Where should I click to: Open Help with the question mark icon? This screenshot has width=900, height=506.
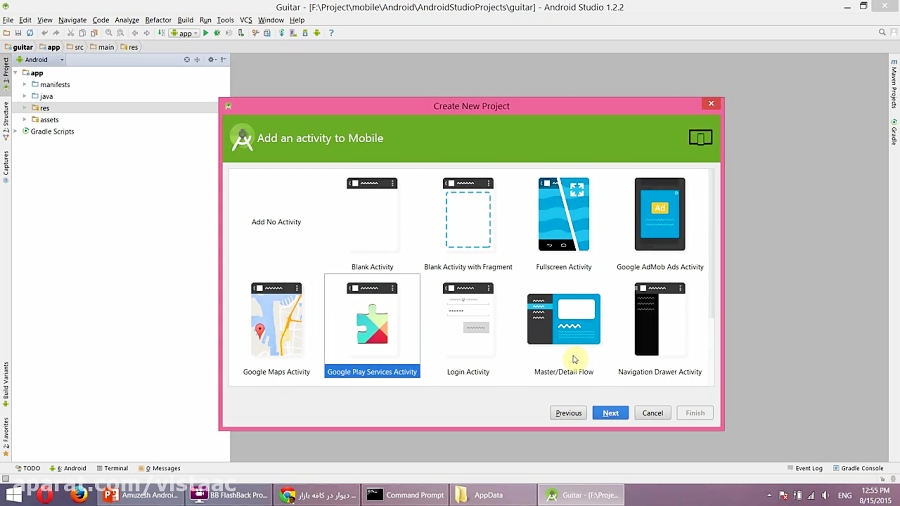[x=331, y=33]
